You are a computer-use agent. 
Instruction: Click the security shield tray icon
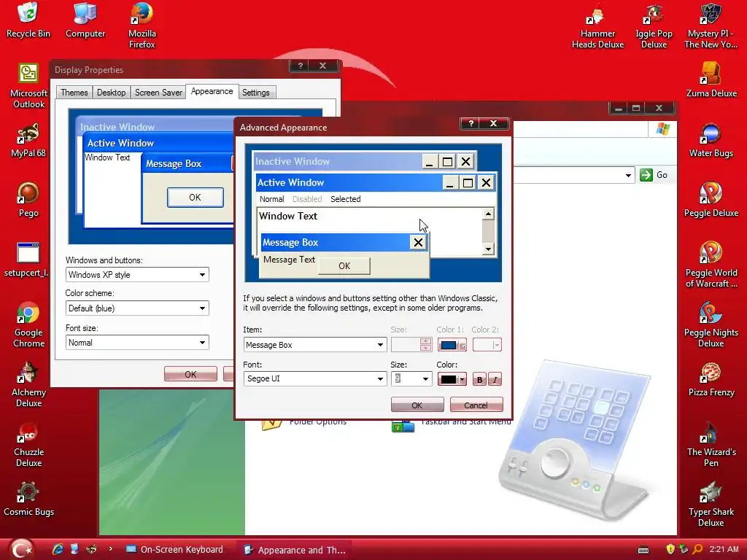670,549
